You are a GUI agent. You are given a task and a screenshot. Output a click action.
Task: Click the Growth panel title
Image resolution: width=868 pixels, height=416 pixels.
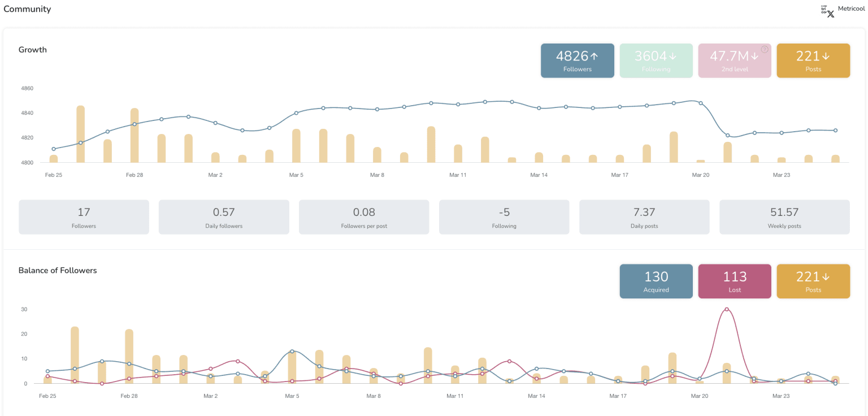point(32,50)
